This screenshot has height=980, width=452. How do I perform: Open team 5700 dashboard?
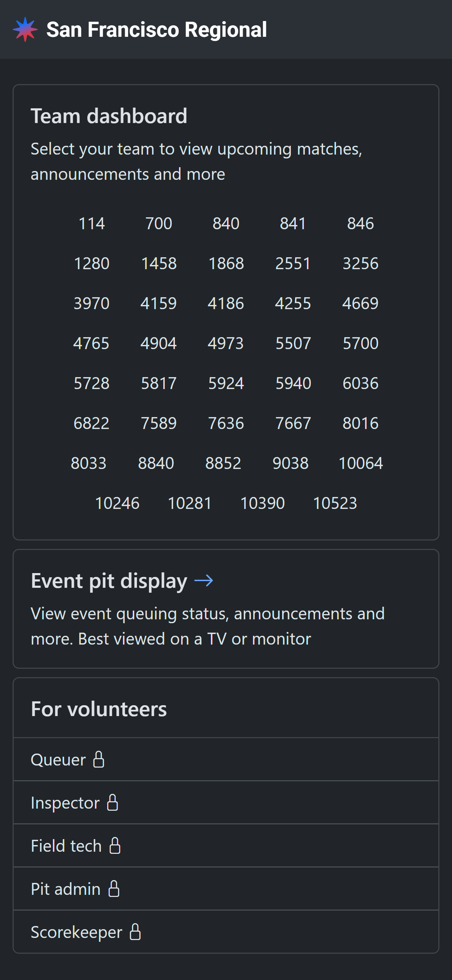click(x=360, y=343)
